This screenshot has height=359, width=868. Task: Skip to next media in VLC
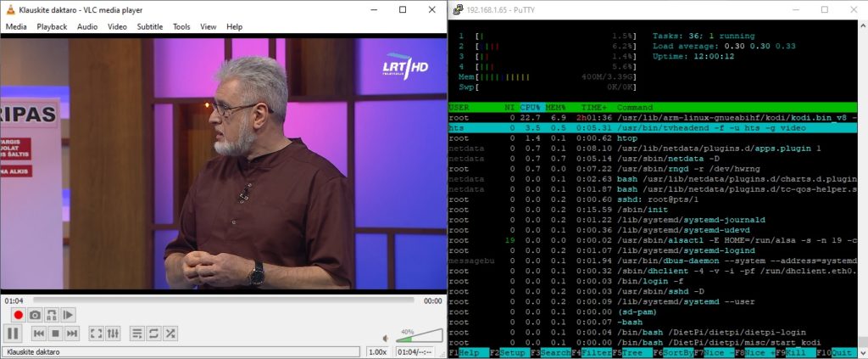click(72, 334)
